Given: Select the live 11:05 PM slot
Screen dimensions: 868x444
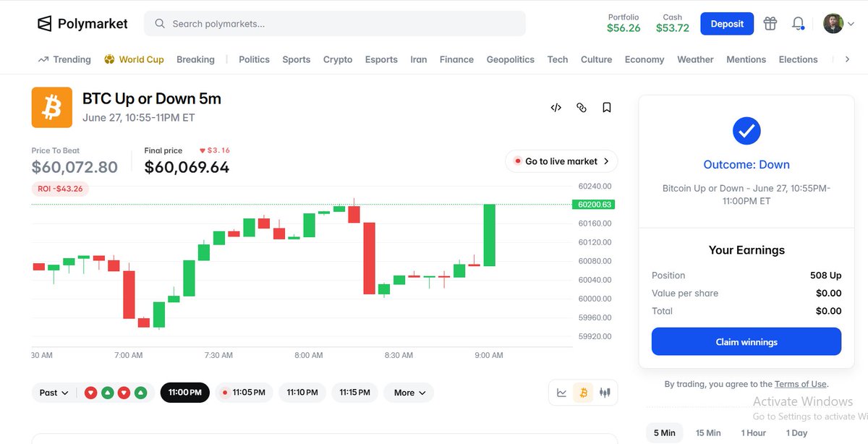Looking at the screenshot, I should pos(244,393).
